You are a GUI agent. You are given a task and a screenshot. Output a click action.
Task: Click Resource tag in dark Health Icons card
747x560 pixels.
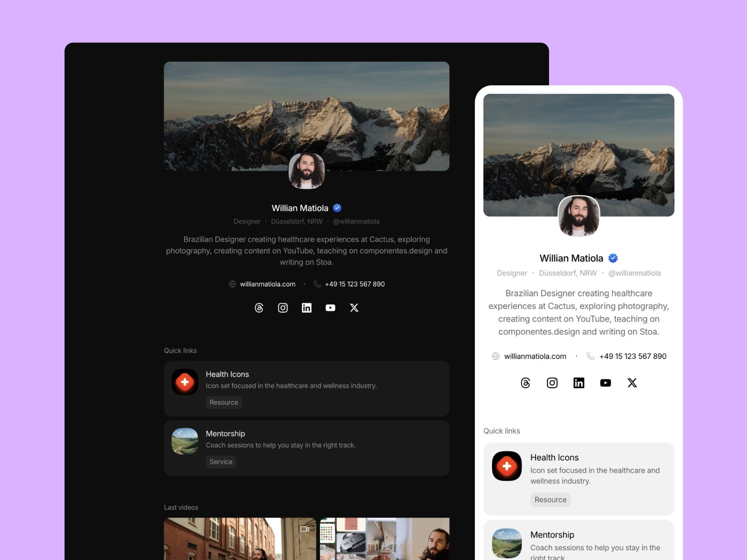[x=224, y=402]
